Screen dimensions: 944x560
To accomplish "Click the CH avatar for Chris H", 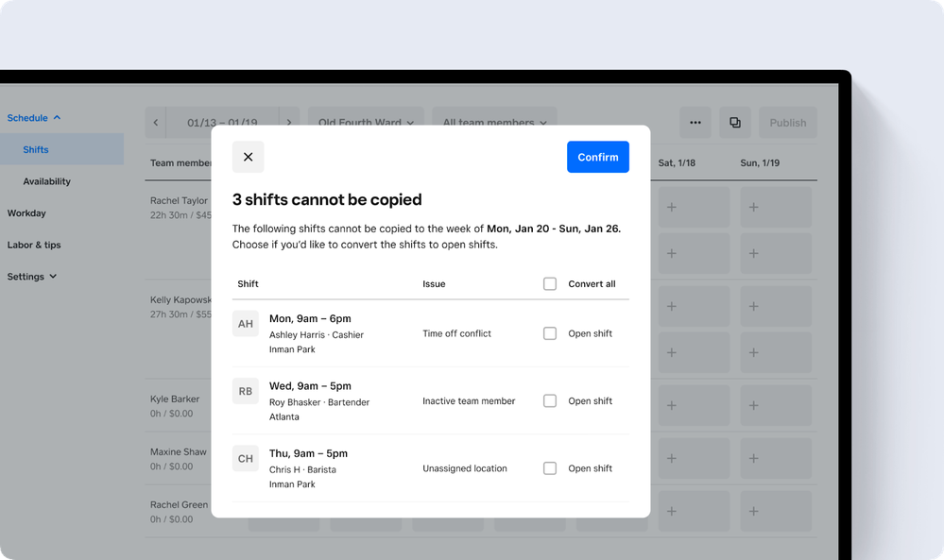I will point(246,459).
